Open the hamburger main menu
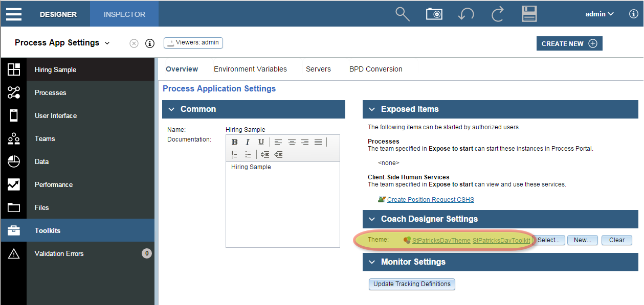The image size is (644, 305). (x=14, y=14)
